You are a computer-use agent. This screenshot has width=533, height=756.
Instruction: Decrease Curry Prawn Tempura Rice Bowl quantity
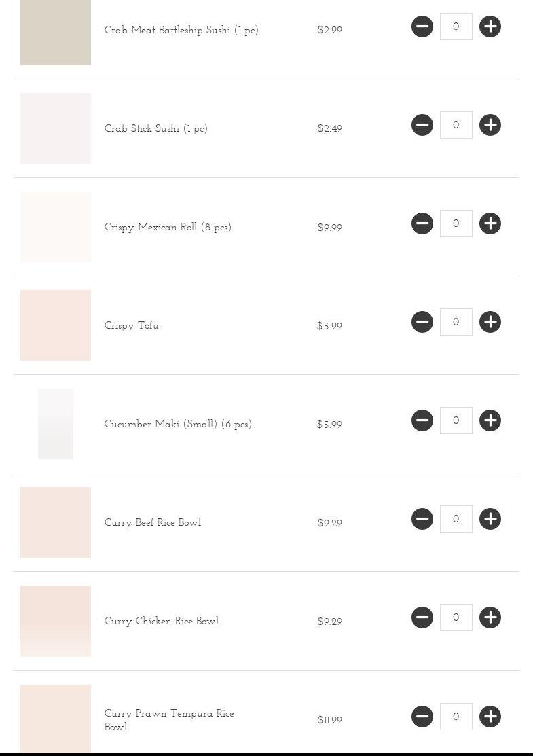[422, 717]
